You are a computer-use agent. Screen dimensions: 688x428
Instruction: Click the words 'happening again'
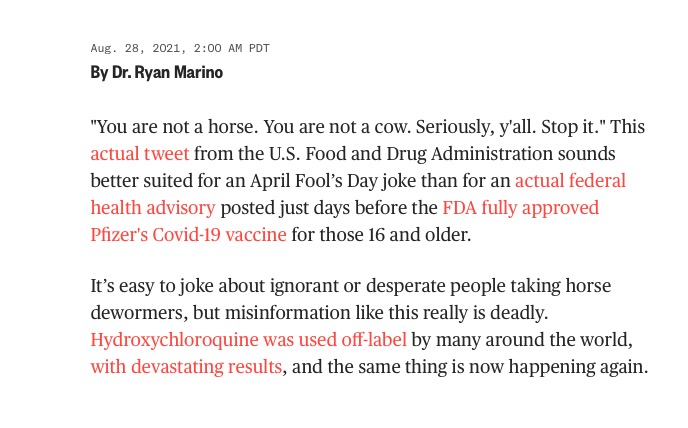pos(577,367)
